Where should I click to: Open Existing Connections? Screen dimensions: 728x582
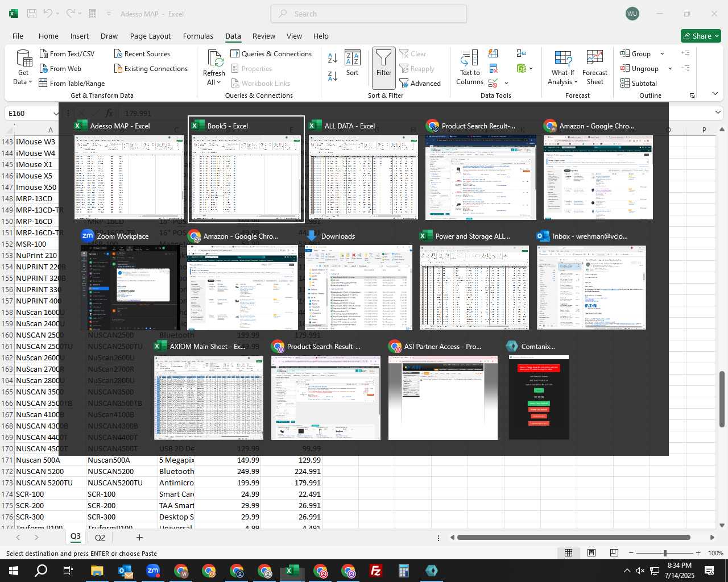(x=151, y=68)
